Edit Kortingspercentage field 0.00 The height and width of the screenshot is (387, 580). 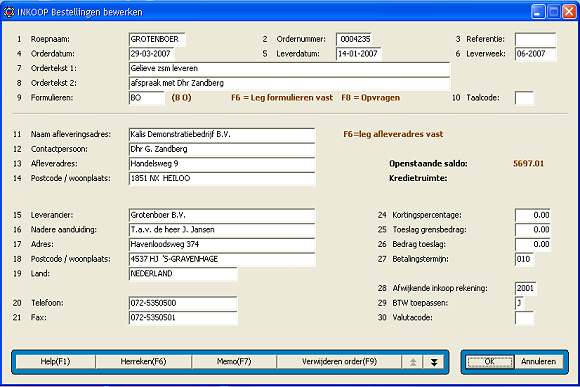(533, 215)
